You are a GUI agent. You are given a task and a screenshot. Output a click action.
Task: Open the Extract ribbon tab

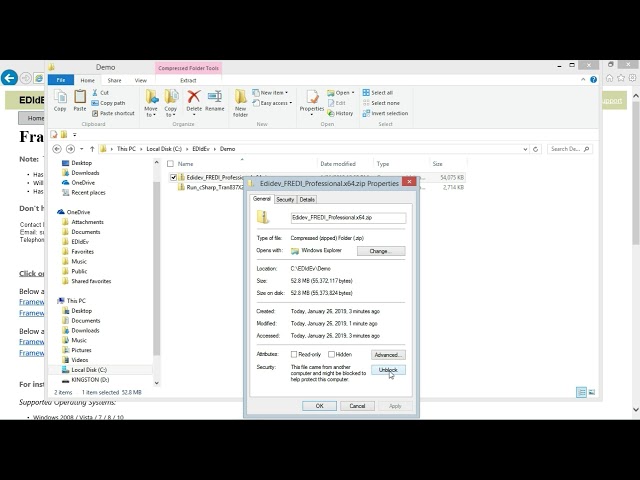click(188, 80)
